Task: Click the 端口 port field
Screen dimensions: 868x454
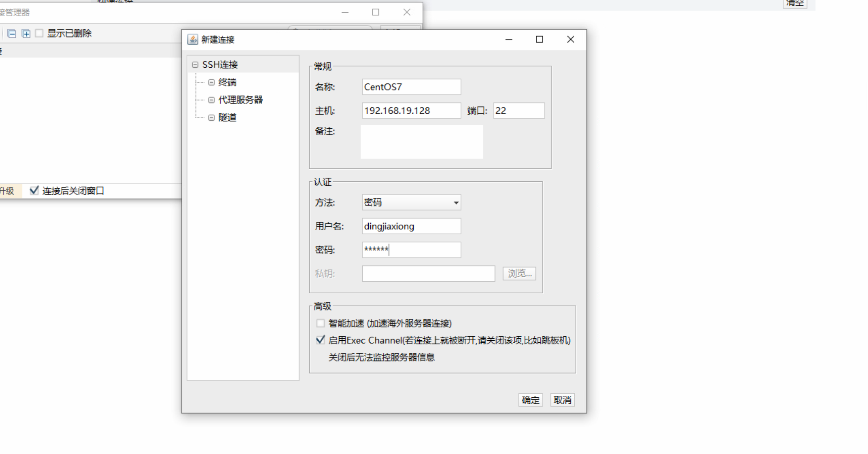Action: [x=518, y=110]
